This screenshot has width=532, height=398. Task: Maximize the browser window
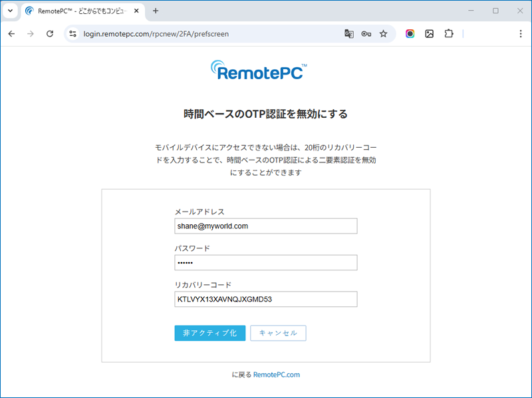pyautogui.click(x=495, y=11)
